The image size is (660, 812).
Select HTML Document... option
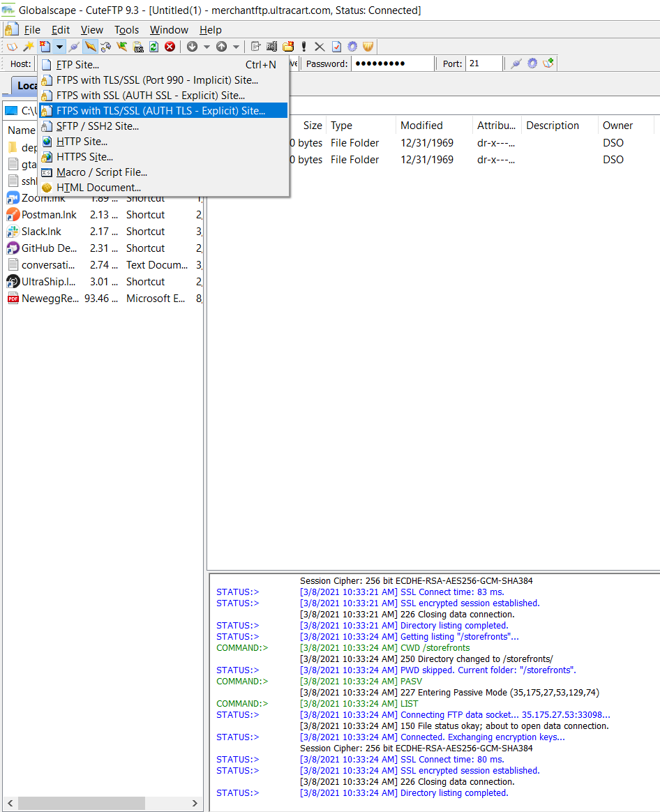tap(163, 188)
